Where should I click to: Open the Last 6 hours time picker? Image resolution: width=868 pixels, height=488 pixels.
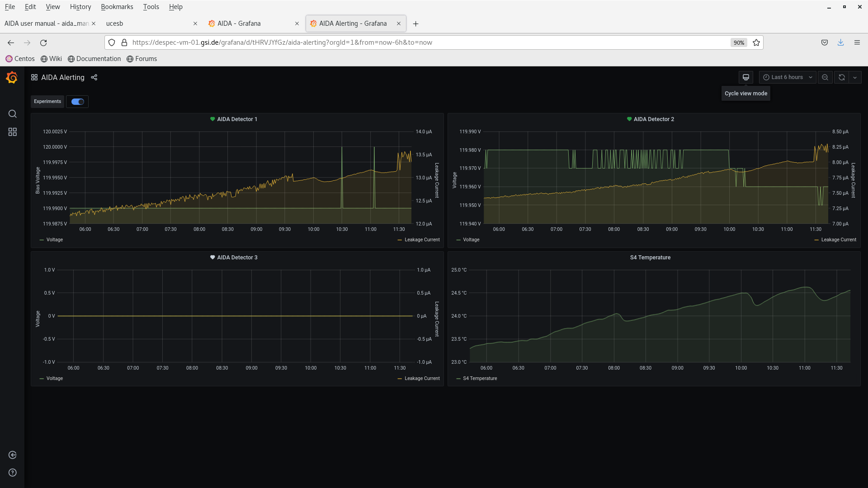[x=787, y=77]
